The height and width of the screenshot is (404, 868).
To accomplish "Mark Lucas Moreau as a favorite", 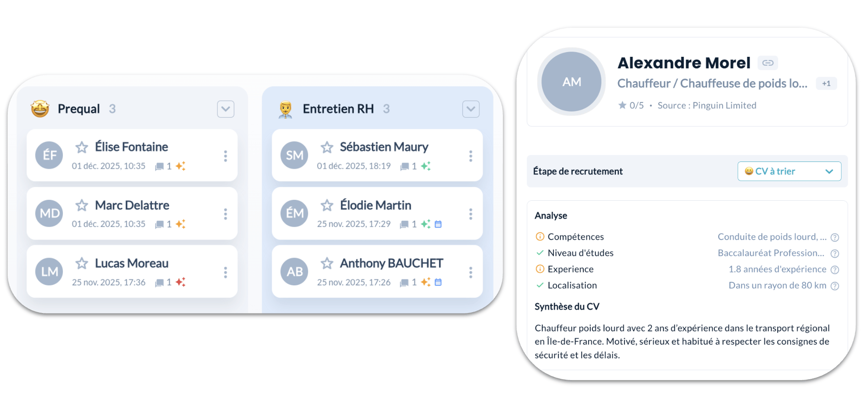I will pyautogui.click(x=82, y=264).
